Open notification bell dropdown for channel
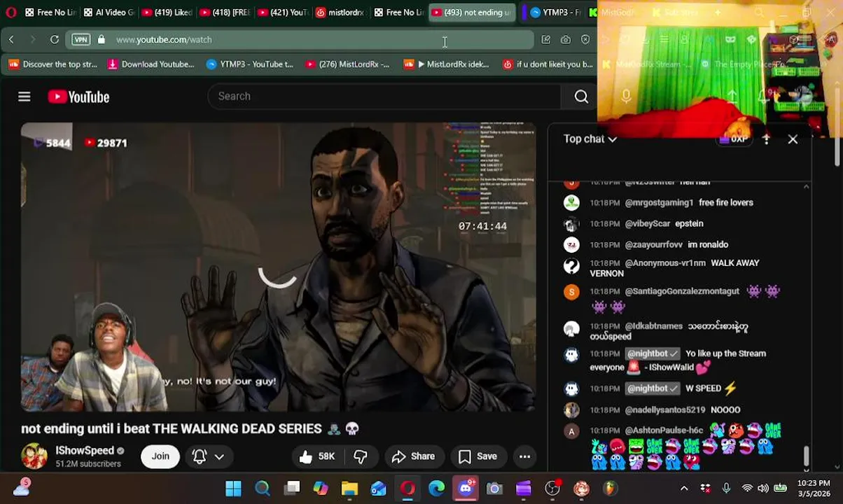Screen dimensions: 843x504 pyautogui.click(x=208, y=456)
